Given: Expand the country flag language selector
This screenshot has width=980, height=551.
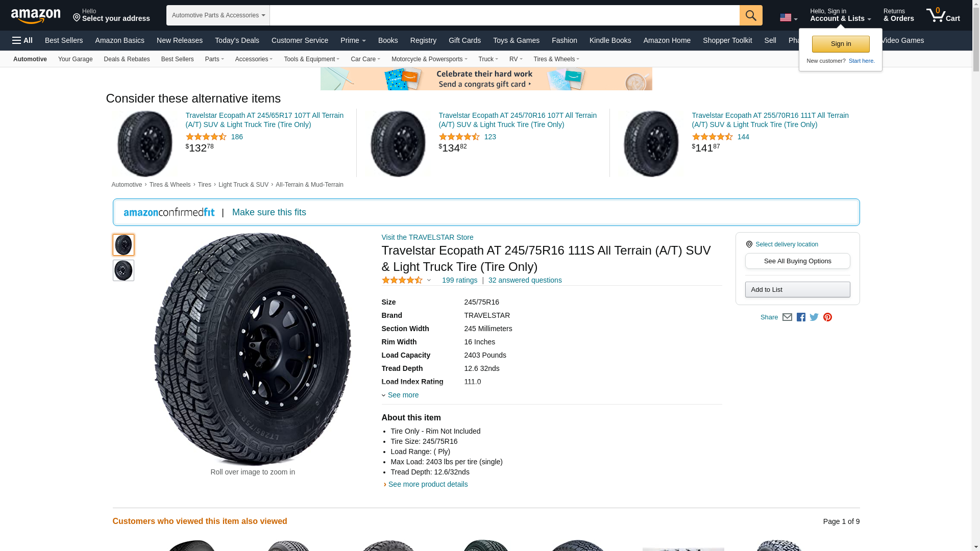Looking at the screenshot, I should [788, 18].
